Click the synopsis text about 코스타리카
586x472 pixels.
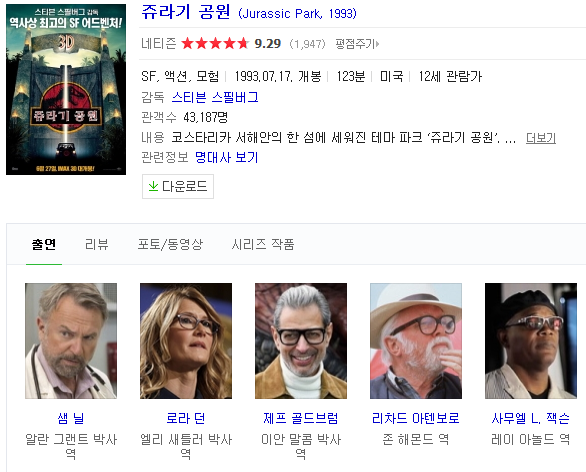[343, 138]
